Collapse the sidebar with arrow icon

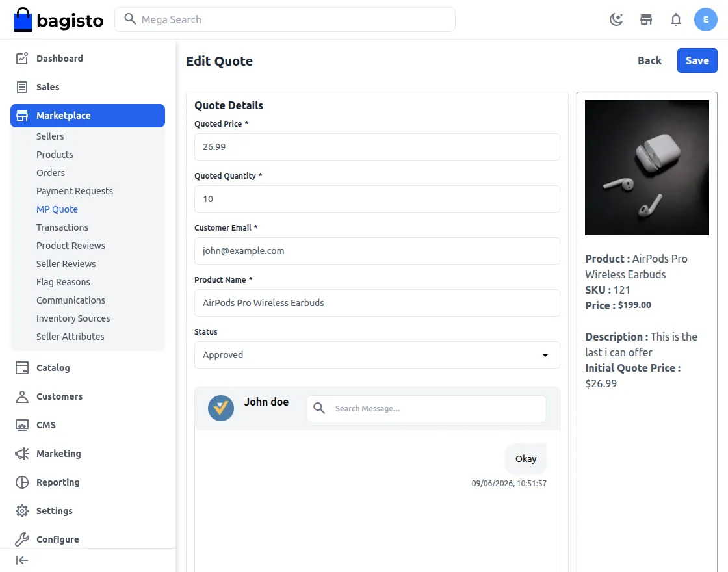pos(22,560)
